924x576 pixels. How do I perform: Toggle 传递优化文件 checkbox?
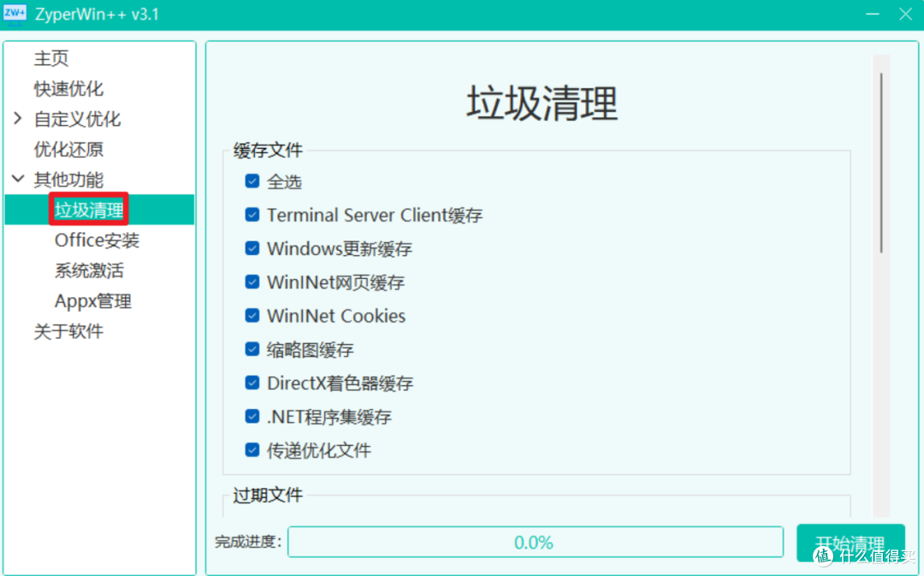[252, 450]
